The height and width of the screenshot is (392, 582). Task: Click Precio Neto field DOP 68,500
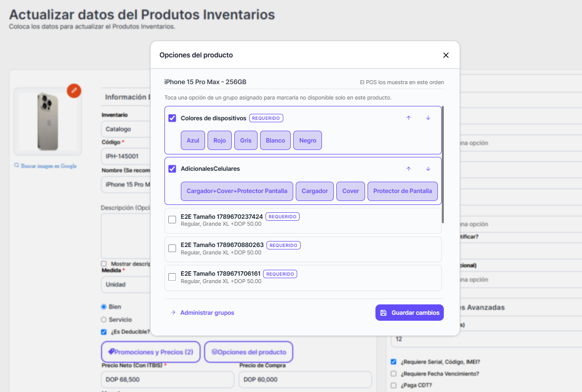pyautogui.click(x=167, y=380)
